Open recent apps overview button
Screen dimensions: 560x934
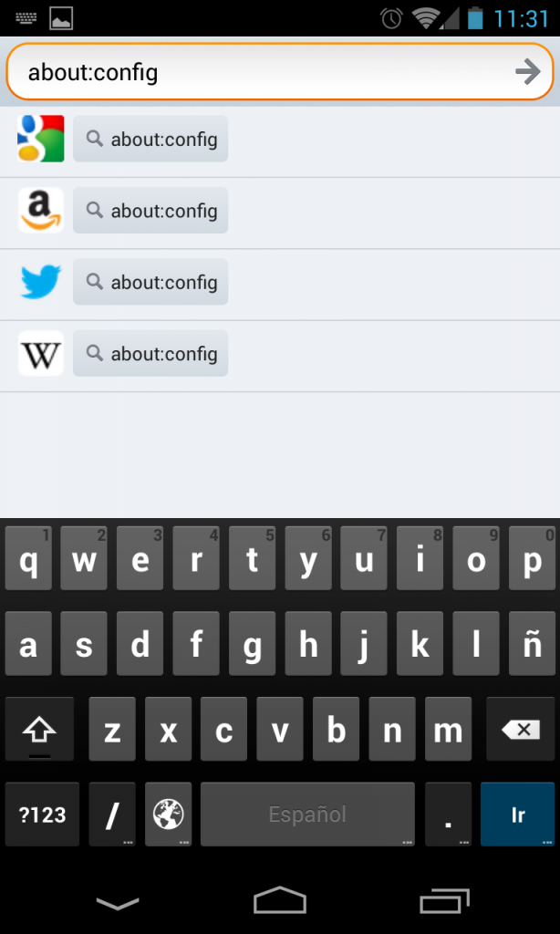coord(444,901)
